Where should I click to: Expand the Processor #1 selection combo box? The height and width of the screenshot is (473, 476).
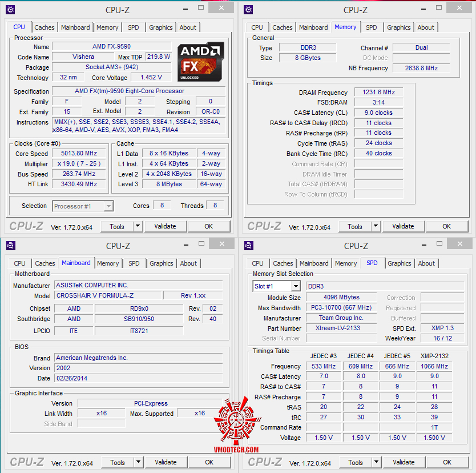click(x=108, y=206)
